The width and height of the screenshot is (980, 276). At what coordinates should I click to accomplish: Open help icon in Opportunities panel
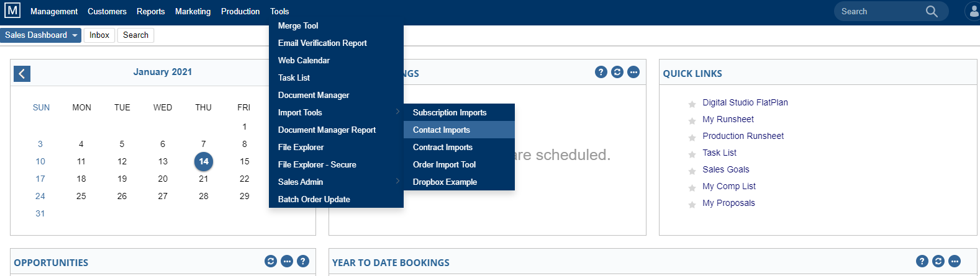303,261
